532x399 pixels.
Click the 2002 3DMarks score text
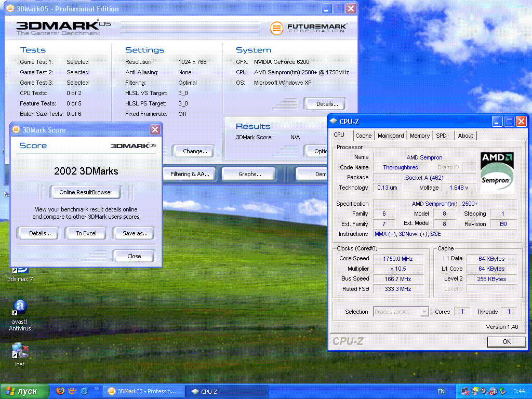(86, 171)
